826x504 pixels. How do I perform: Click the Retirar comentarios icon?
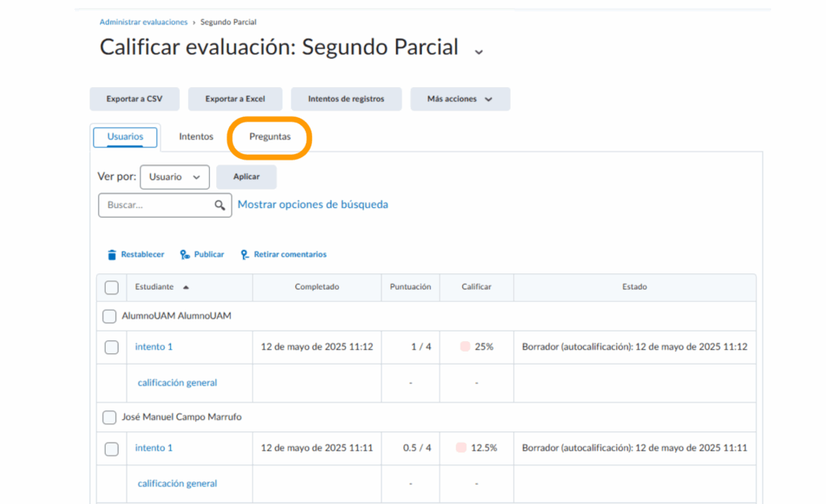click(244, 255)
